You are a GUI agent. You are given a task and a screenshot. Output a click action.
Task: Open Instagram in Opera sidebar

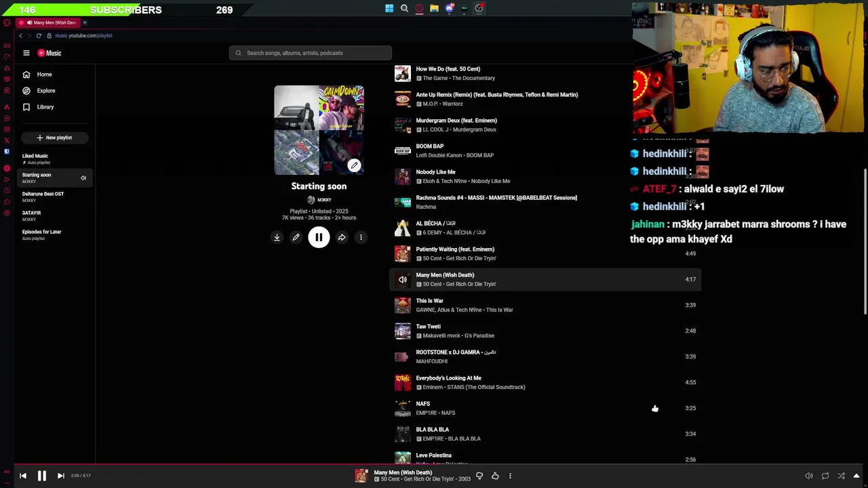coord(7,129)
